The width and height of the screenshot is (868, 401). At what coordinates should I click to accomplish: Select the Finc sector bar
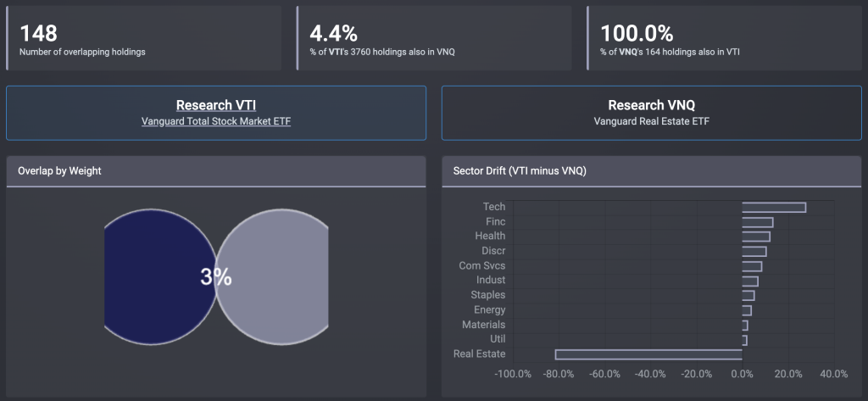pyautogui.click(x=757, y=222)
